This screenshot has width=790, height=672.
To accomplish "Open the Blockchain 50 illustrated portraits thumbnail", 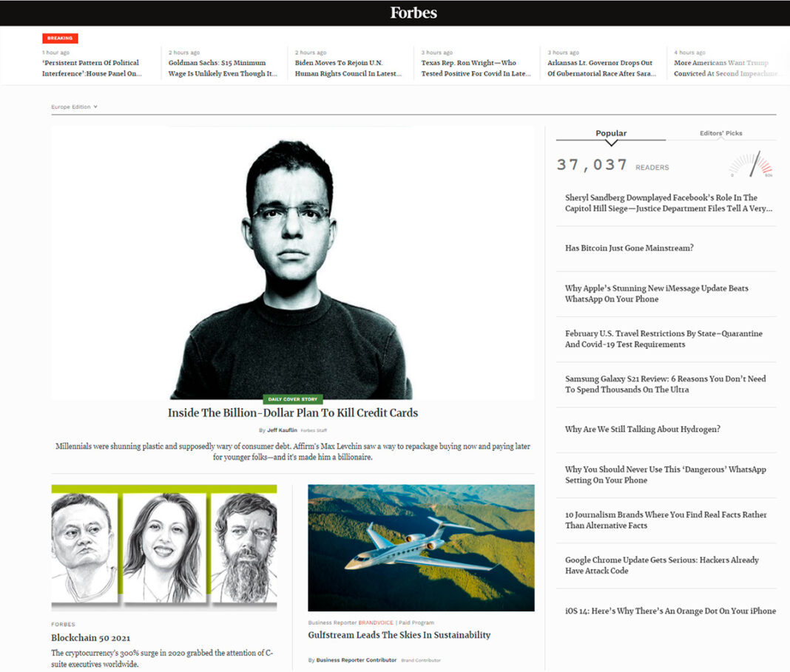I will [x=163, y=547].
